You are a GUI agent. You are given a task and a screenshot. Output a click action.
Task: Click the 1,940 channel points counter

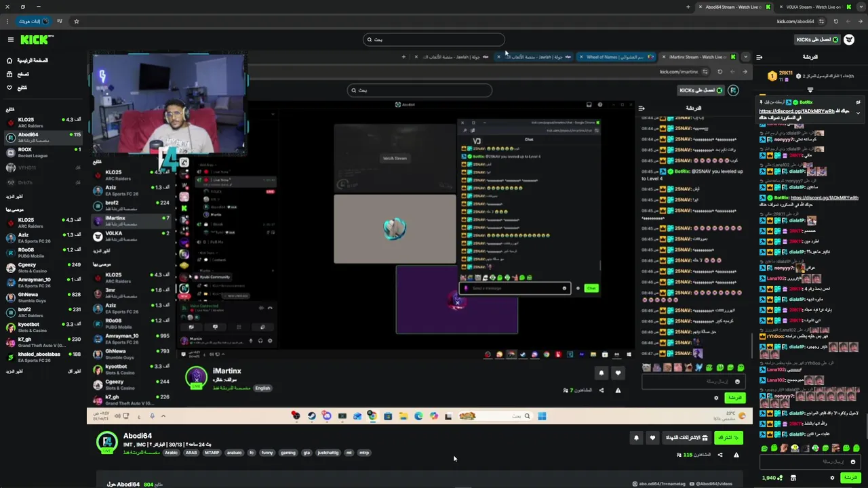click(772, 478)
